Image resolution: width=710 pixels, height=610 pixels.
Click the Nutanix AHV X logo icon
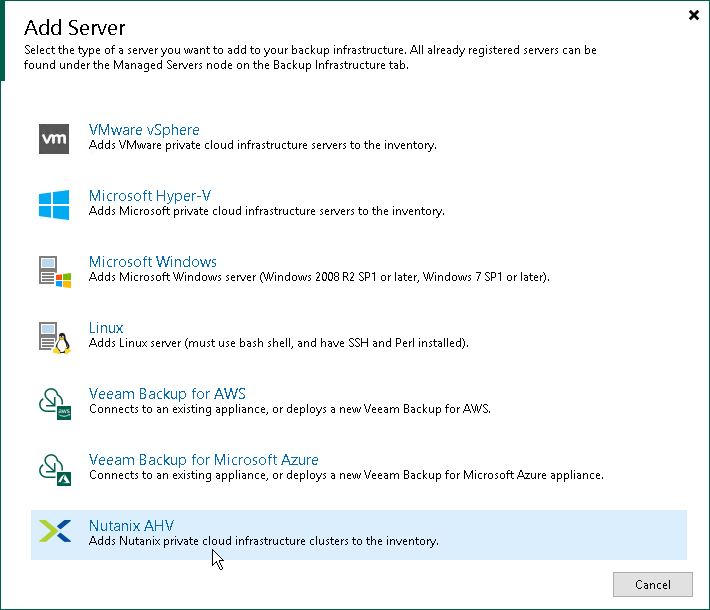55,531
